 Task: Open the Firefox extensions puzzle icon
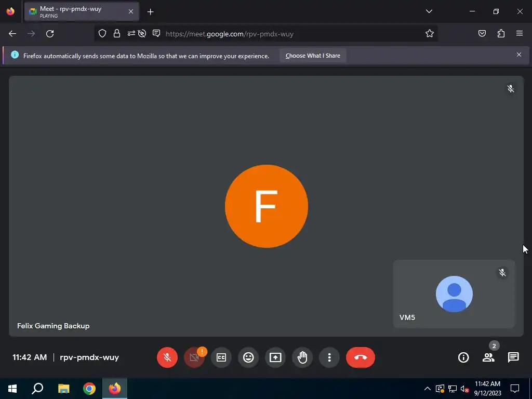(x=501, y=33)
